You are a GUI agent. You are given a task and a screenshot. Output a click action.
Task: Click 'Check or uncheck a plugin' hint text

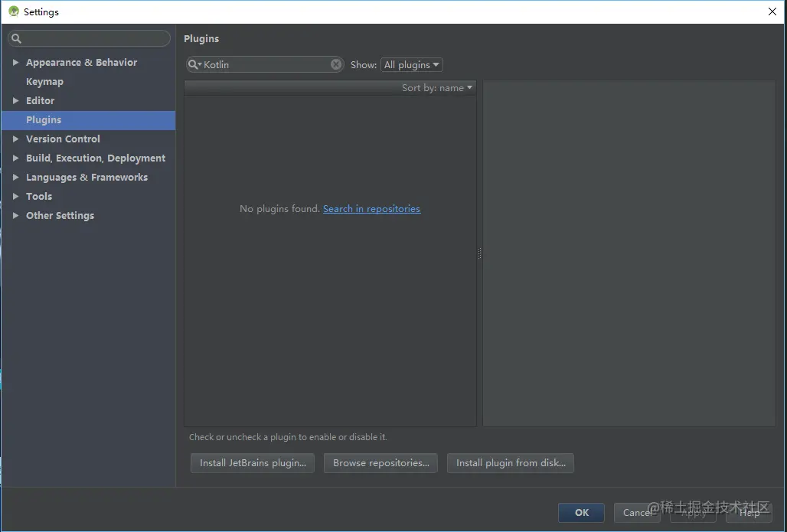288,437
